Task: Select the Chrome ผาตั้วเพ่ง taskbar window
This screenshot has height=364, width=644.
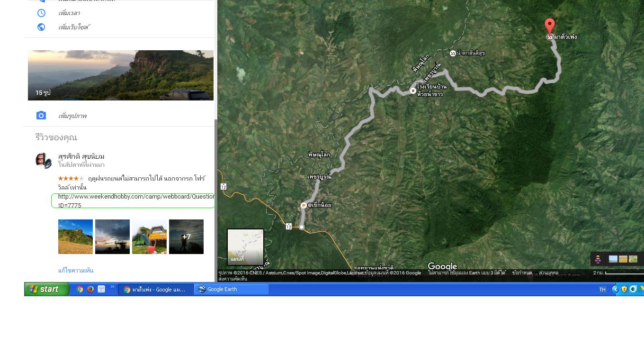Action: (155, 289)
